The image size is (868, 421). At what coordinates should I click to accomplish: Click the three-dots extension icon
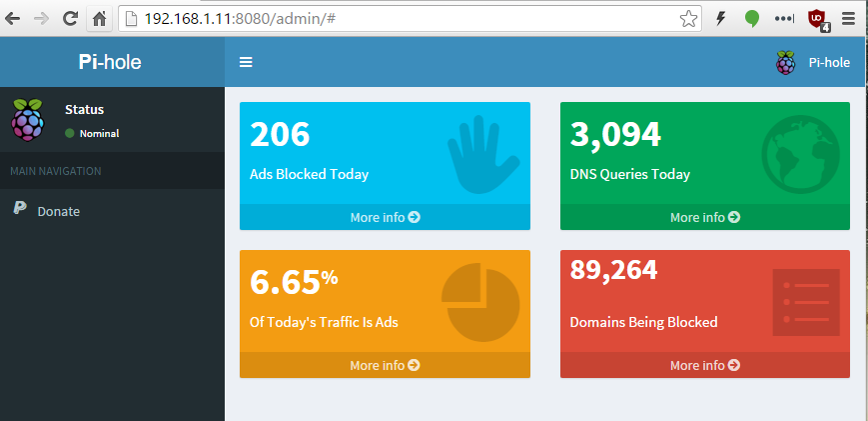(784, 19)
